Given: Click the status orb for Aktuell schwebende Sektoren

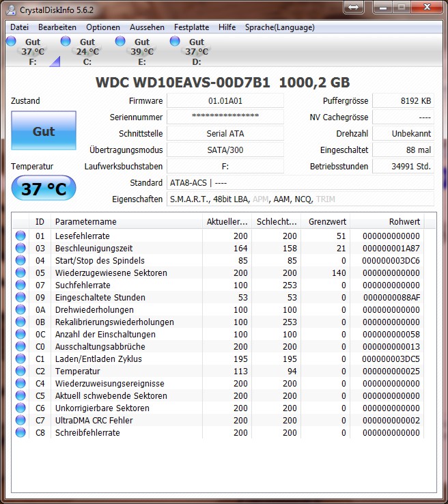Looking at the screenshot, I should click(20, 395).
